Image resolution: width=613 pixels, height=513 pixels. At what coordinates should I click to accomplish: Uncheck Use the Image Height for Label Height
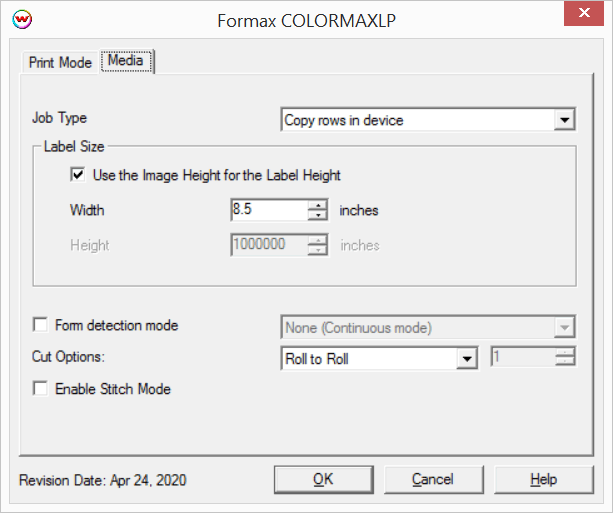point(77,175)
